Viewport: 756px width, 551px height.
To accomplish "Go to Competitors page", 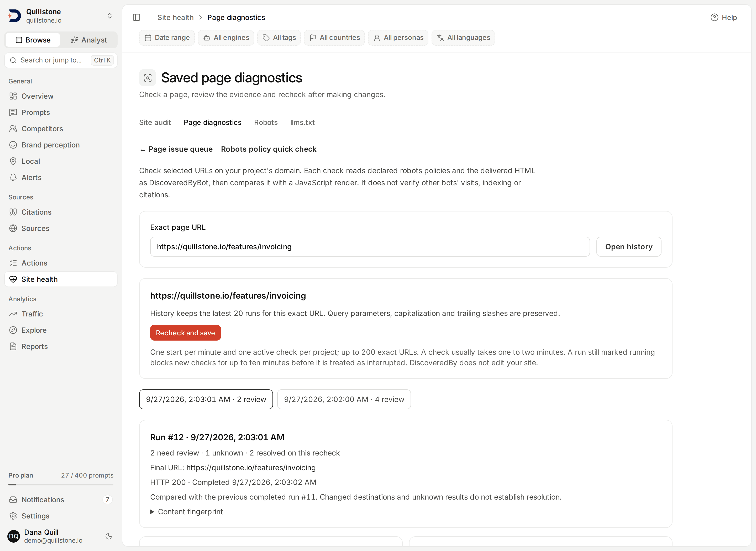I will tap(61, 129).
